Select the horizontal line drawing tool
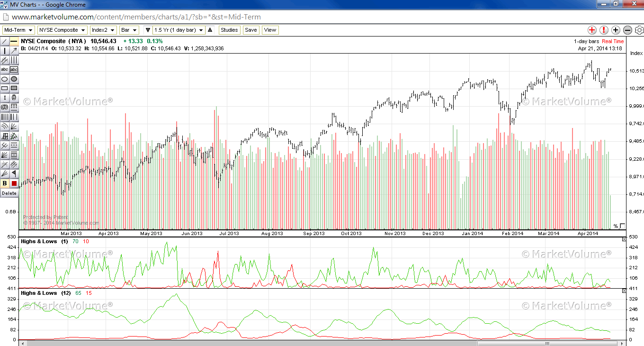Screen dimensions: 644x346 (14, 42)
